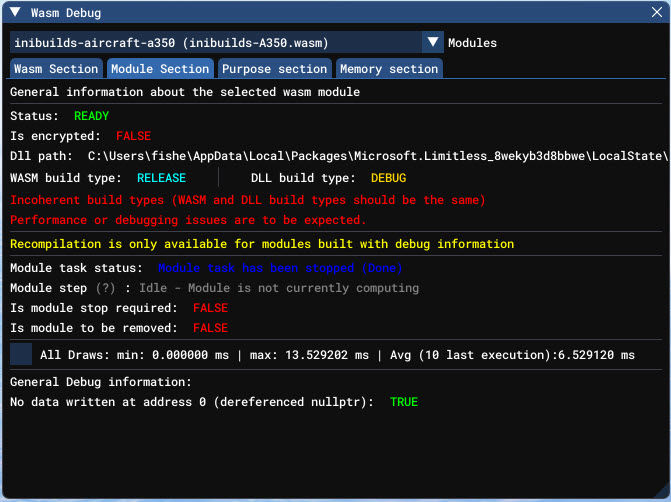This screenshot has height=502, width=671.
Task: Click the Module task has been stopped text
Action: 270,268
